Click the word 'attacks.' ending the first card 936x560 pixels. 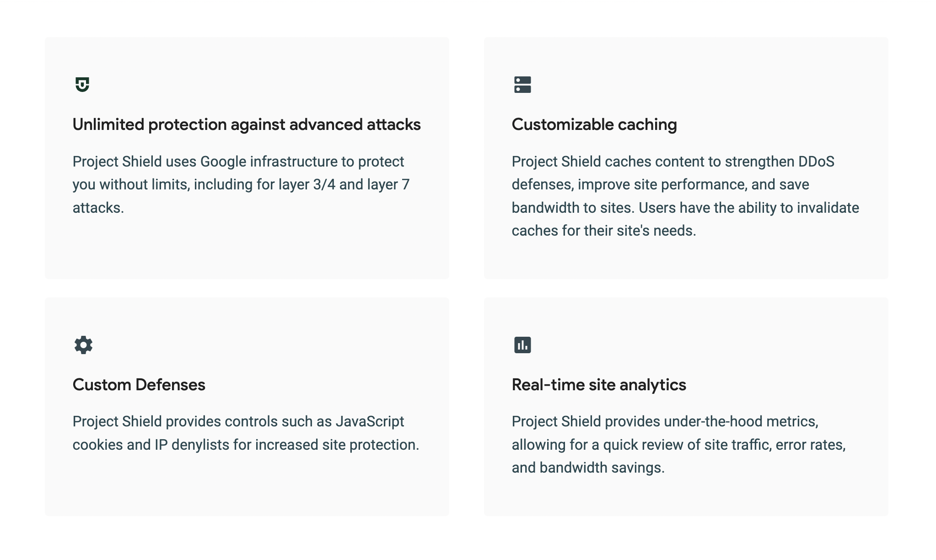[x=98, y=208]
